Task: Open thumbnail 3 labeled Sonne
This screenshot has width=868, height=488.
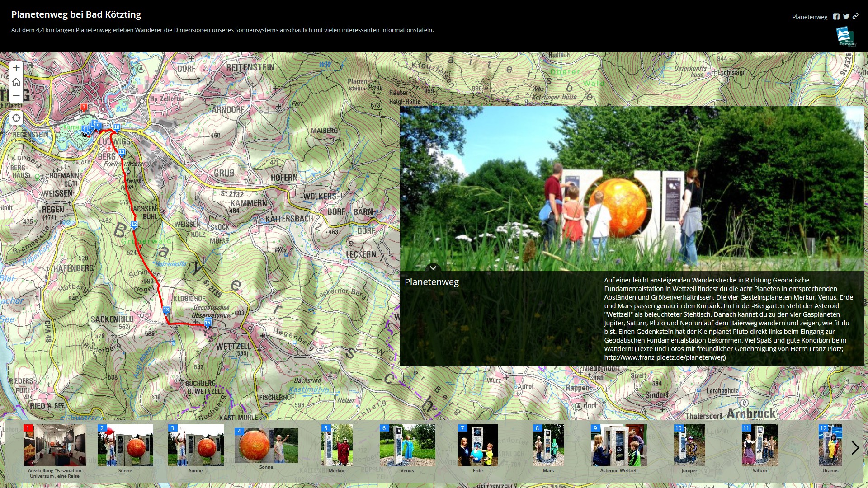Action: (x=196, y=445)
